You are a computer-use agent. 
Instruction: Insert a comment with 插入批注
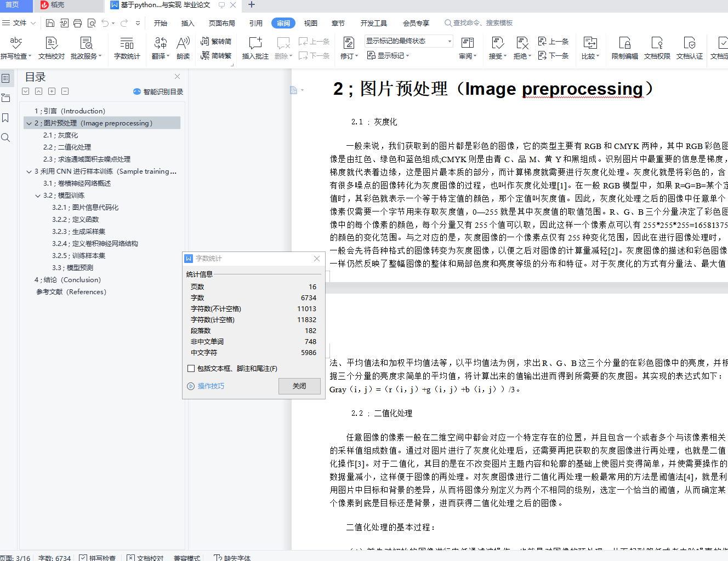coord(255,48)
